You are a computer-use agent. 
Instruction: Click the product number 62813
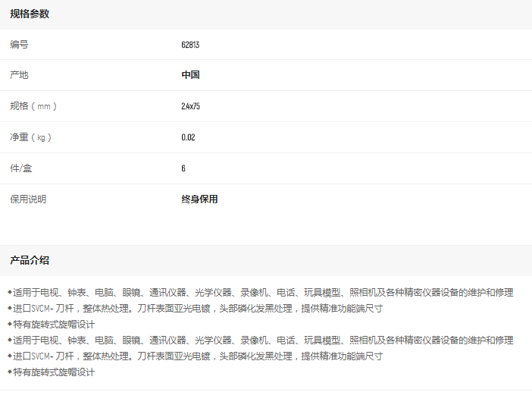click(190, 45)
